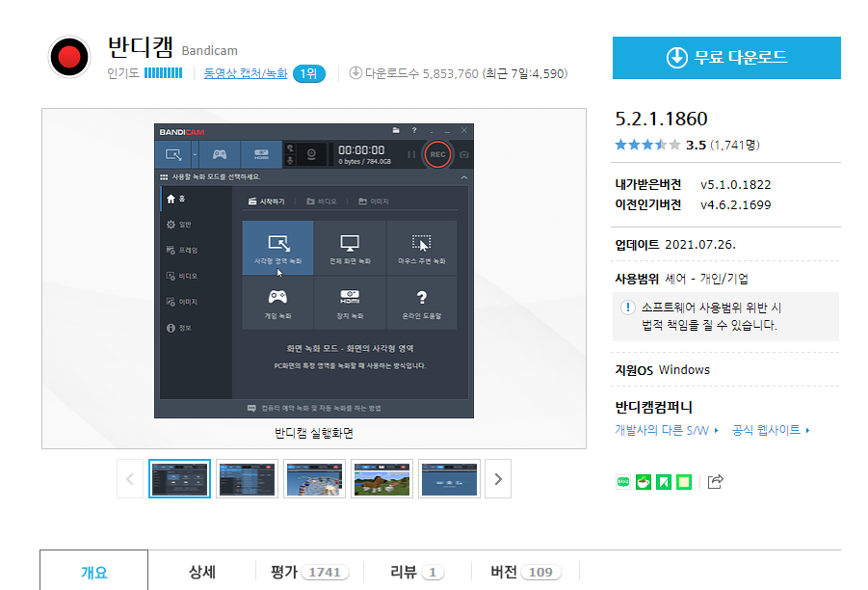Image resolution: width=868 pixels, height=590 pixels.
Task: Click the folder icon in Bandicam title bar
Action: point(396,131)
